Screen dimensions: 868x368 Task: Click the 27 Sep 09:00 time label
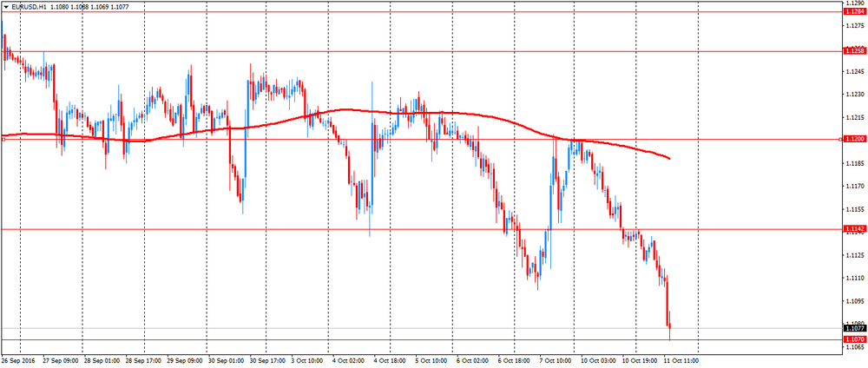click(x=60, y=360)
